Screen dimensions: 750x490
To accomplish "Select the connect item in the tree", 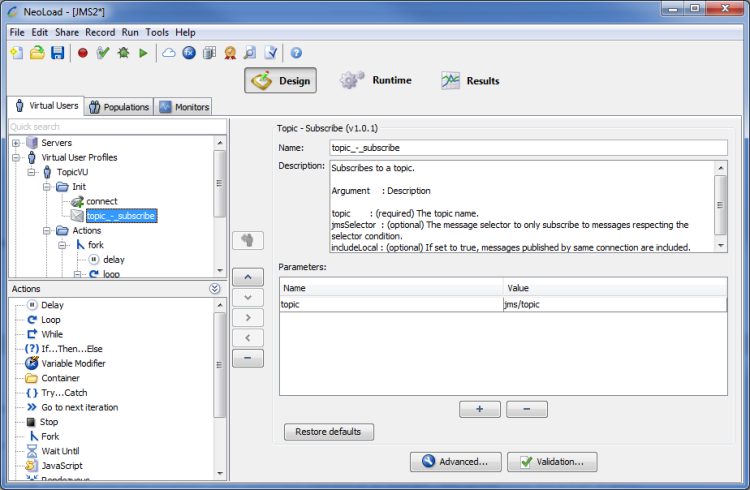I will (101, 201).
